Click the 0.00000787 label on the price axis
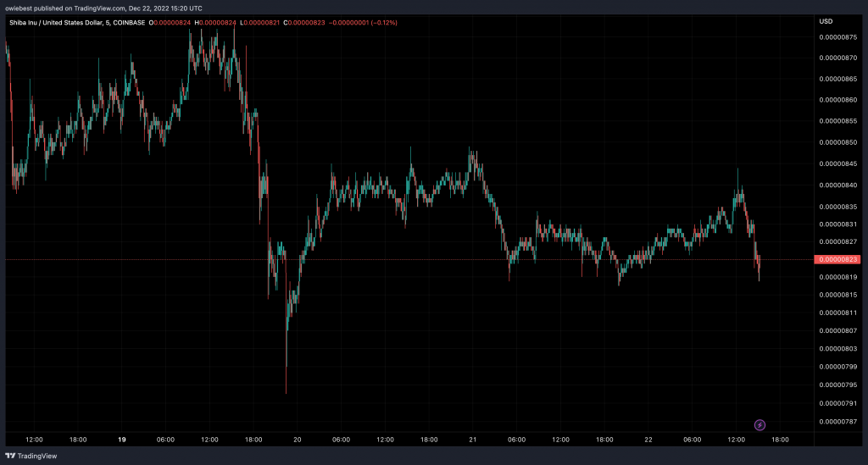868x465 pixels. (838, 419)
